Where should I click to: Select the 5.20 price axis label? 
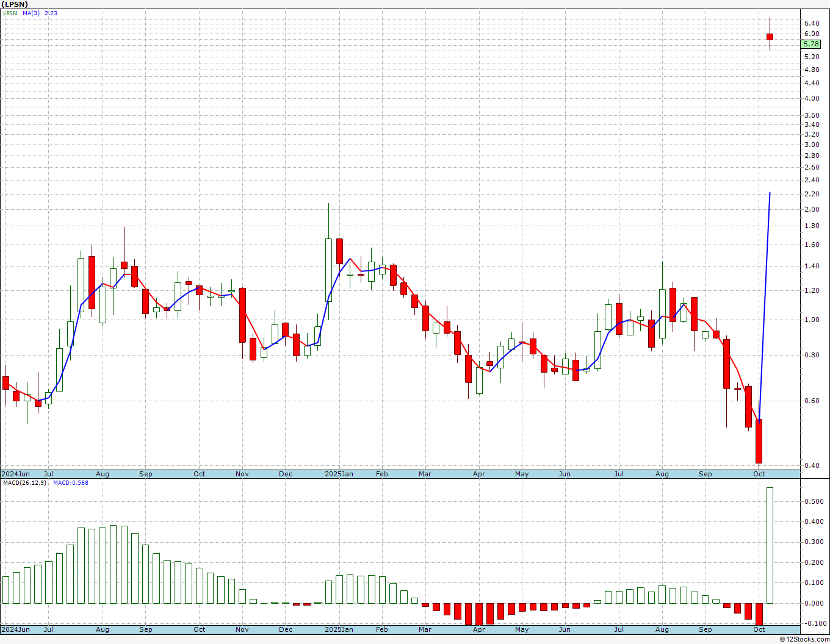click(x=812, y=57)
